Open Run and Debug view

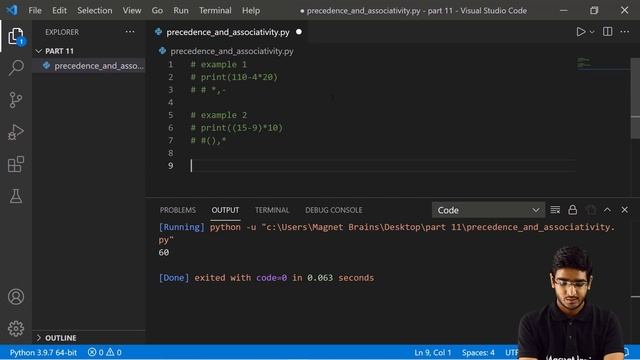[16, 132]
